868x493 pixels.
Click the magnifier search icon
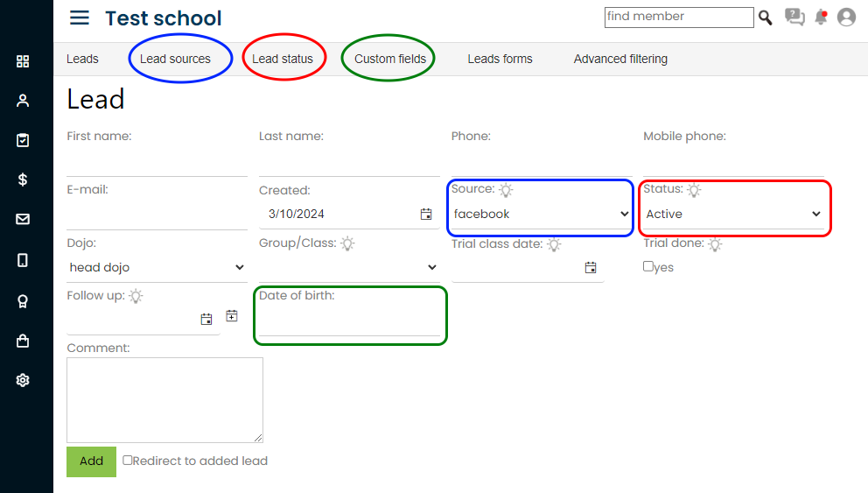[x=765, y=18]
